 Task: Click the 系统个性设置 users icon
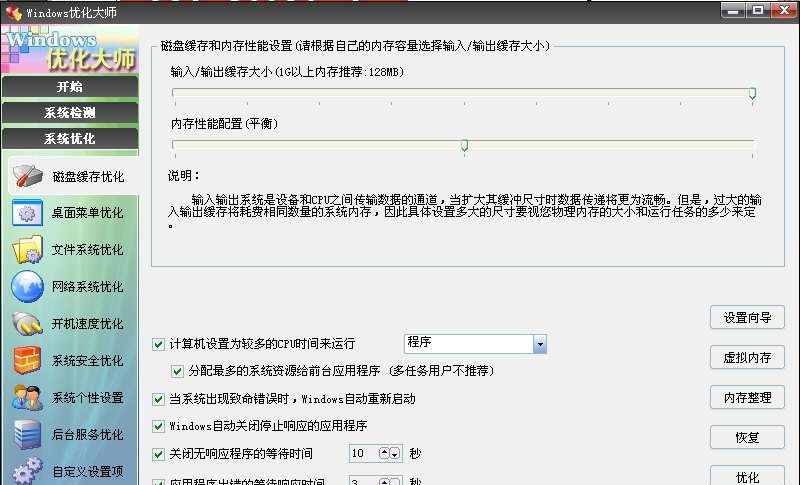pos(27,397)
